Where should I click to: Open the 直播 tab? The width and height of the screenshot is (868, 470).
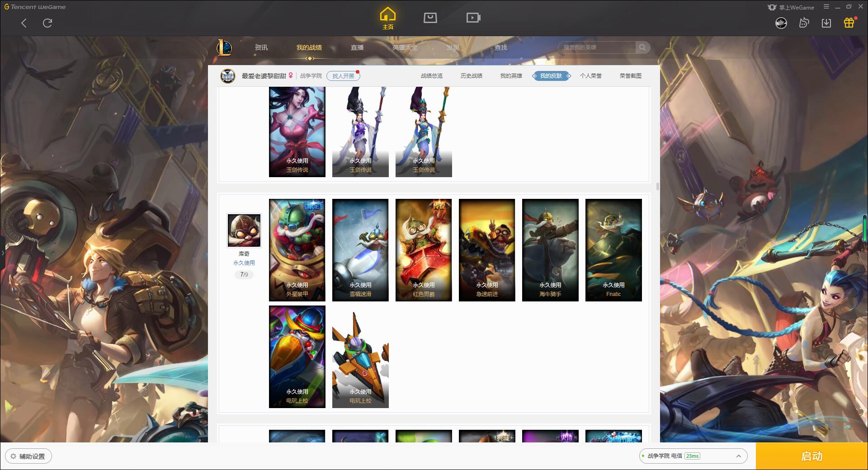pos(357,47)
